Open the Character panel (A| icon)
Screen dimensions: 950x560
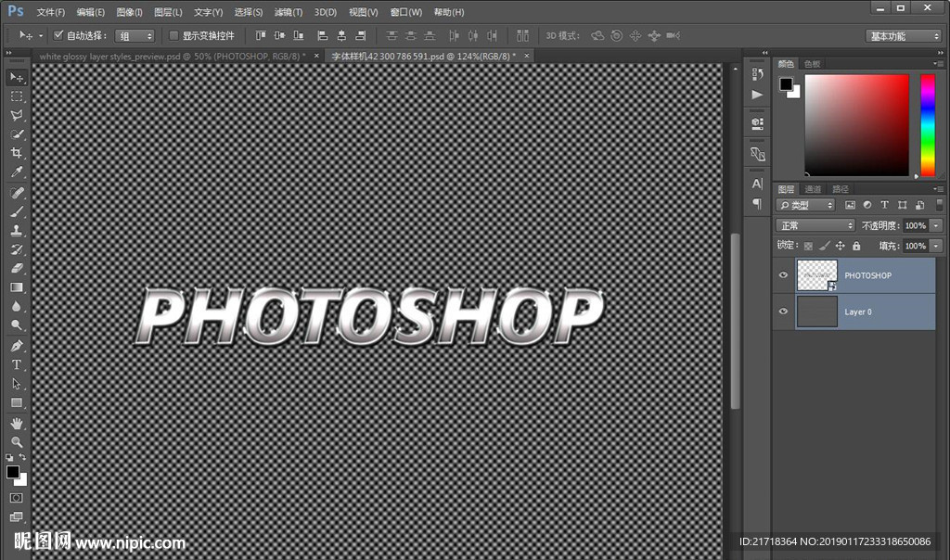757,184
